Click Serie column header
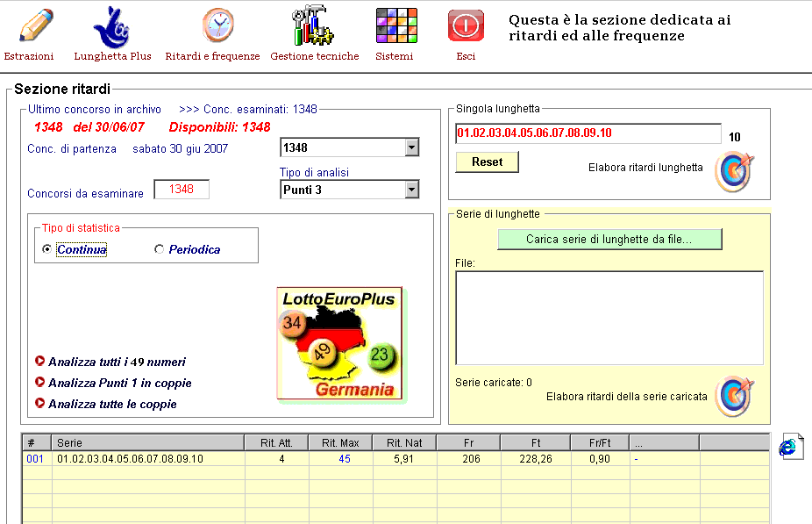 point(147,443)
